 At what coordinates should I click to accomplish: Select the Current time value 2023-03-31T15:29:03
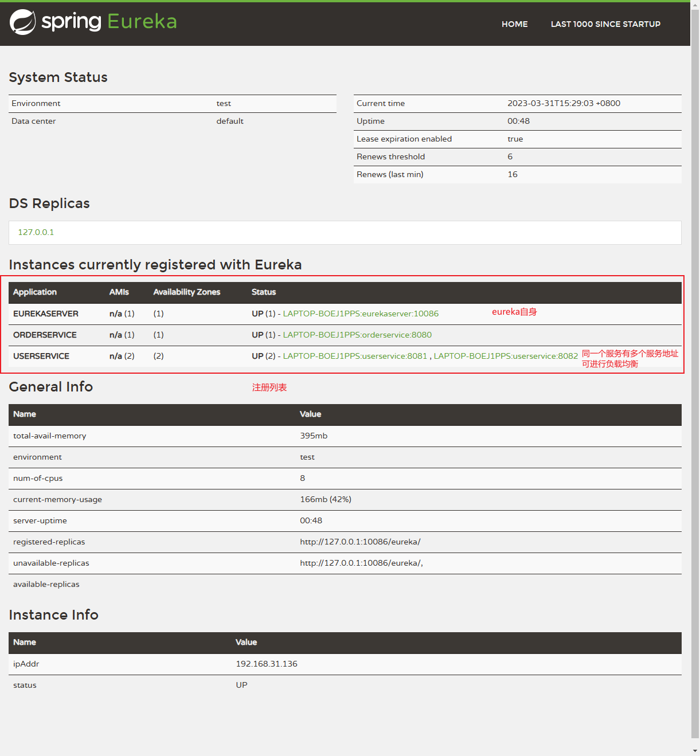tap(564, 103)
